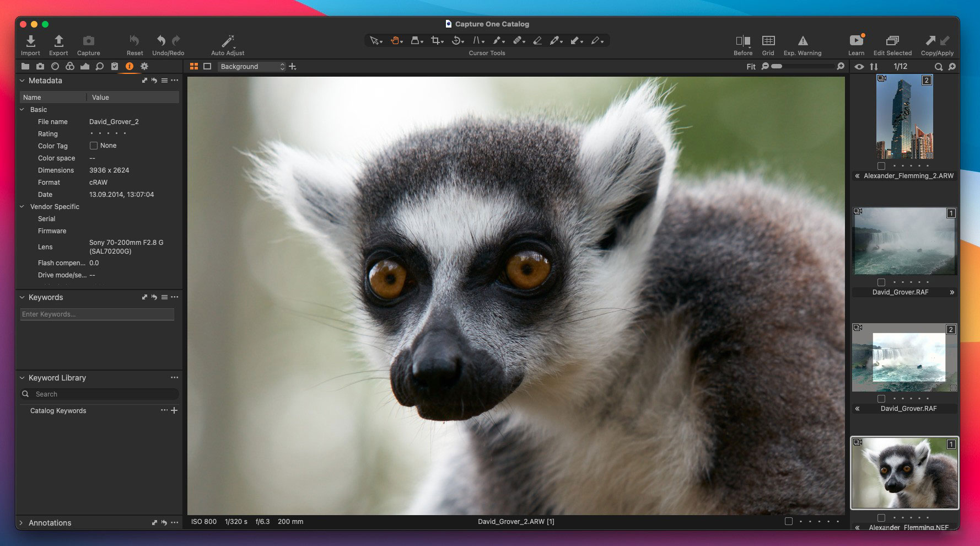The width and height of the screenshot is (980, 546).
Task: Run Auto Adjust magic wand
Action: pos(228,41)
